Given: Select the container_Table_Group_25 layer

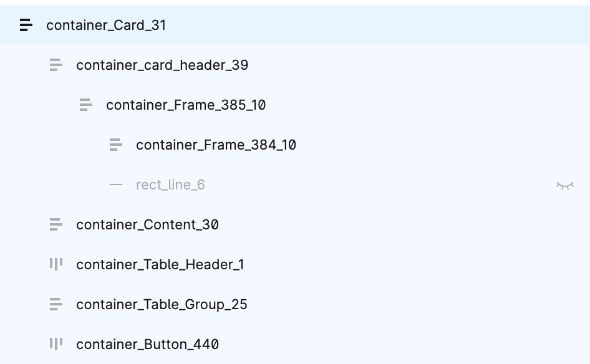Looking at the screenshot, I should [161, 304].
